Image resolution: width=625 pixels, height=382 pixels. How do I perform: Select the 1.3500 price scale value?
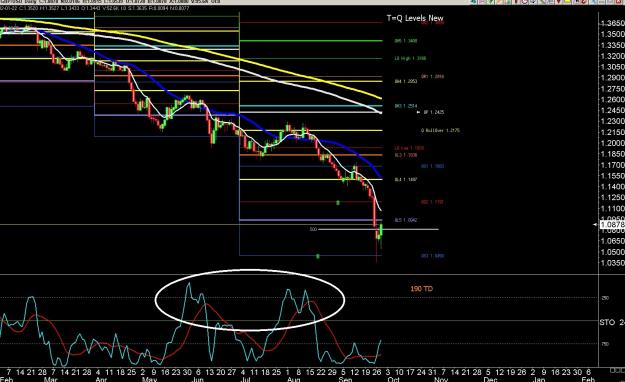pyautogui.click(x=613, y=34)
